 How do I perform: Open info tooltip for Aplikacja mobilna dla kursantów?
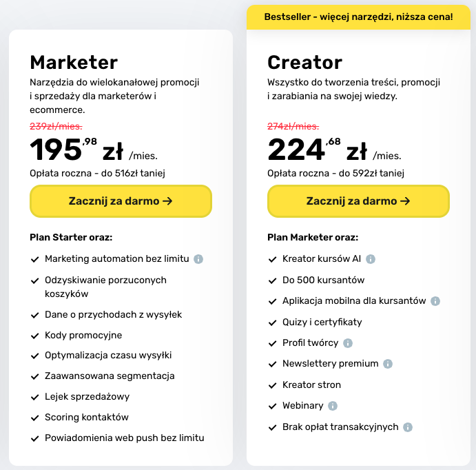(435, 301)
